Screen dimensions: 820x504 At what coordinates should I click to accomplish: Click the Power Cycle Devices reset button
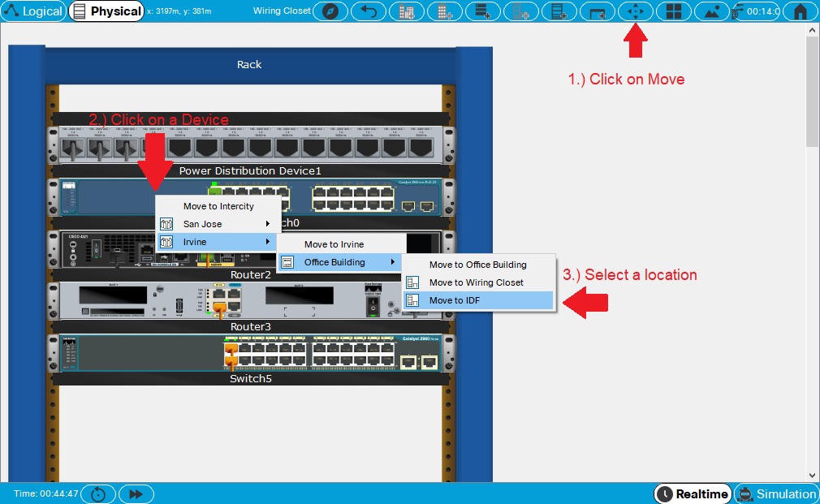98,493
